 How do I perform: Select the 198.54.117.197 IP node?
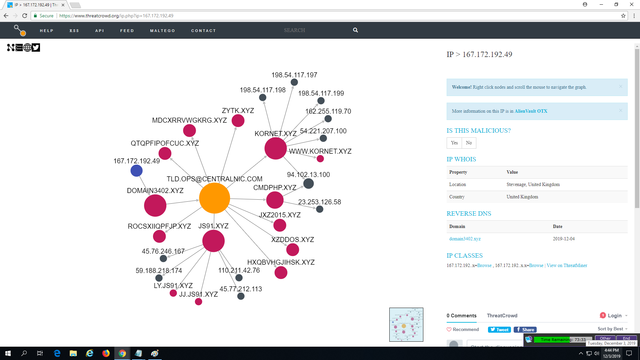click(294, 82)
